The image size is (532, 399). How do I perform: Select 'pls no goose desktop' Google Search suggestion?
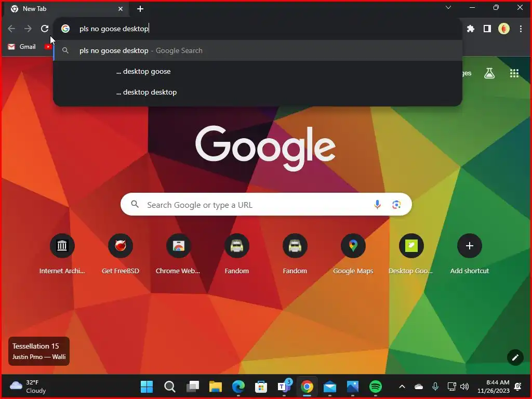[x=258, y=50]
